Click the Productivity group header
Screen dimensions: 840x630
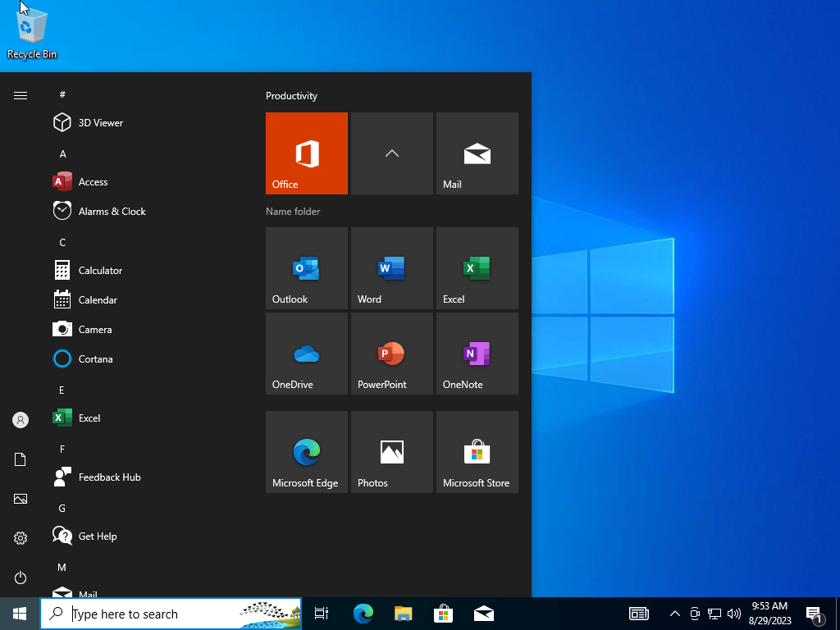click(291, 96)
